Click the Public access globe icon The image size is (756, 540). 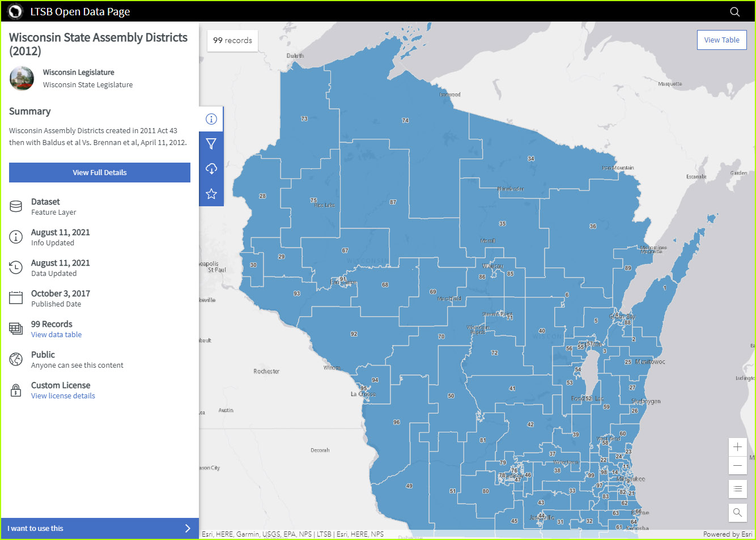(15, 359)
